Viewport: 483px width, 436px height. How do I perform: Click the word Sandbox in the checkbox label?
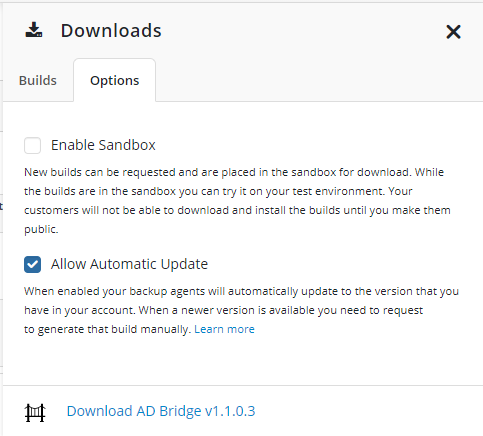(x=127, y=145)
